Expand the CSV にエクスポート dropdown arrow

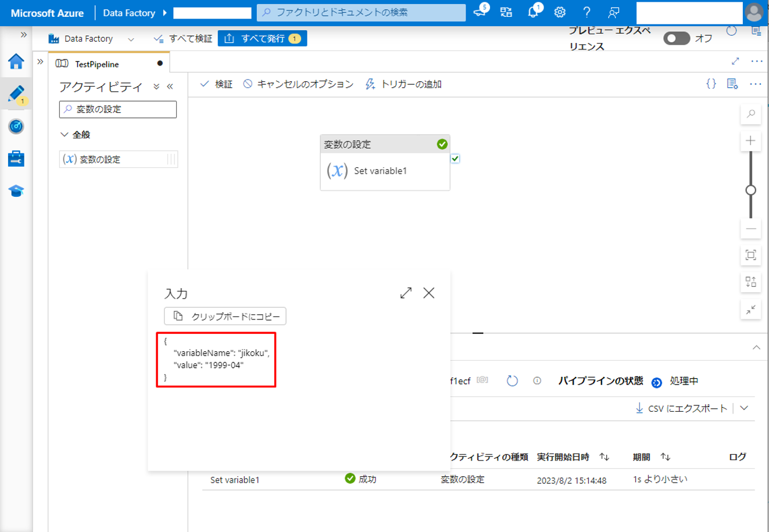(x=744, y=408)
